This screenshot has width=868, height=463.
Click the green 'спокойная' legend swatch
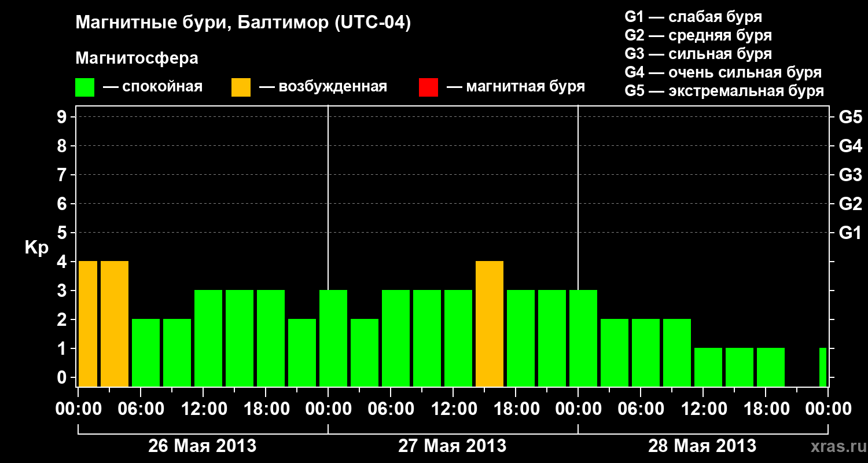coord(85,87)
